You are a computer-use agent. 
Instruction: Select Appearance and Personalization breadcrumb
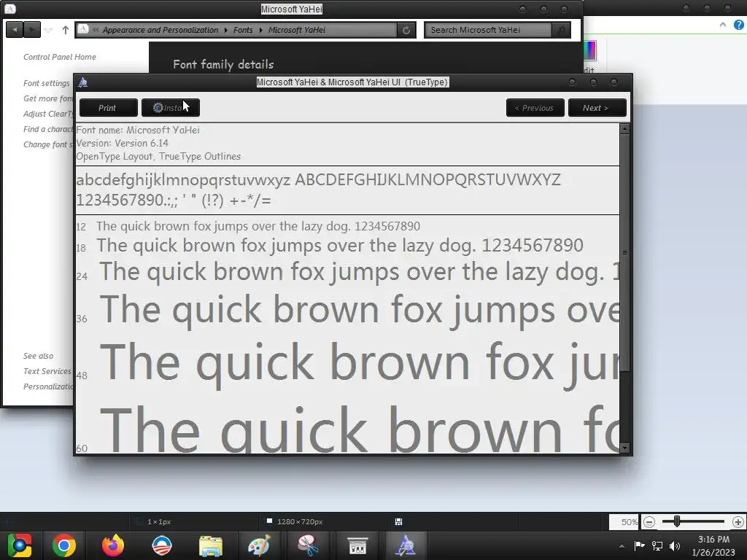[x=160, y=30]
